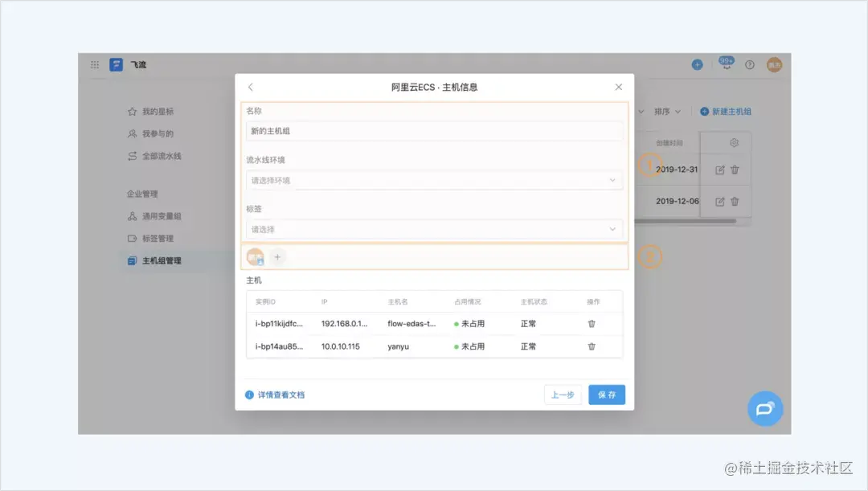Click the 占用情况 column header

pyautogui.click(x=467, y=301)
